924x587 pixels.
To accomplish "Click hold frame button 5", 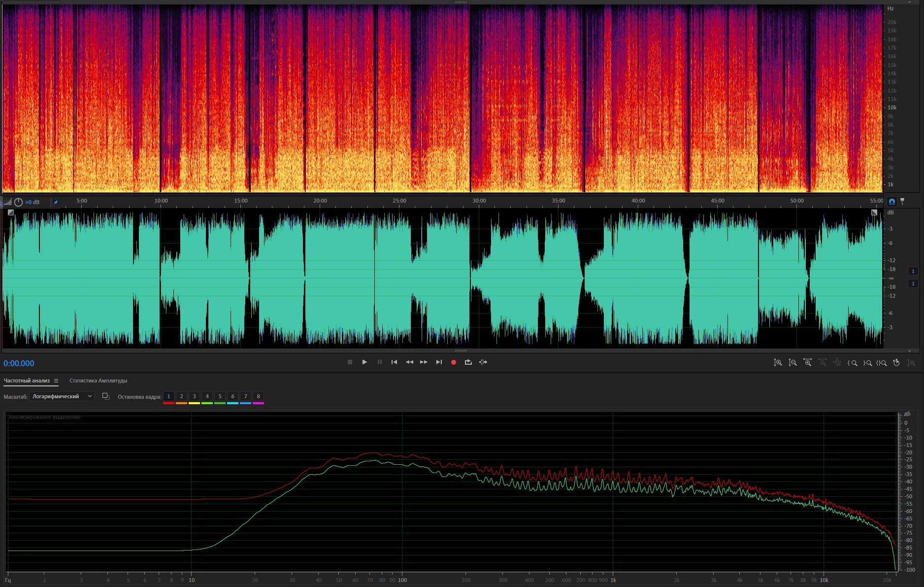I will [220, 396].
